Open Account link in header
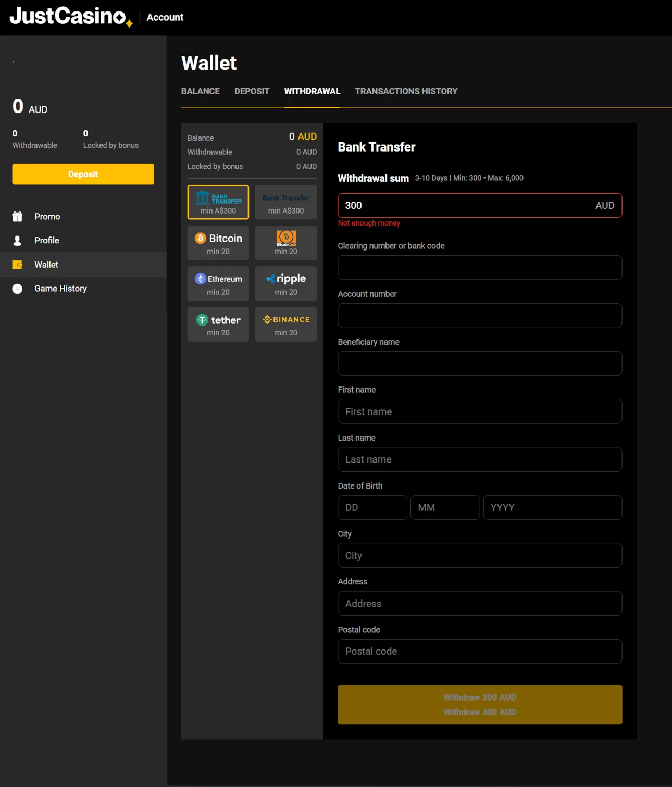Image resolution: width=672 pixels, height=787 pixels. (165, 17)
